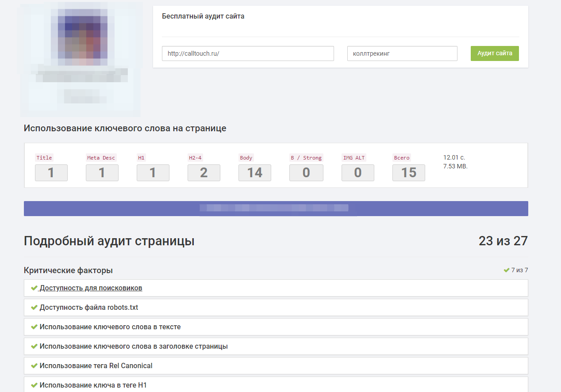This screenshot has height=392, width=561.
Task: Click the Body count box showing 14
Action: tap(255, 173)
